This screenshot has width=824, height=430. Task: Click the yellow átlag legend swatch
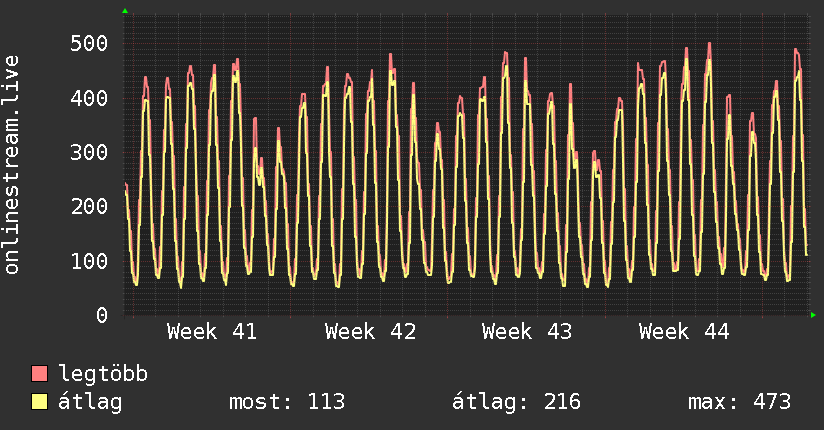click(x=40, y=402)
